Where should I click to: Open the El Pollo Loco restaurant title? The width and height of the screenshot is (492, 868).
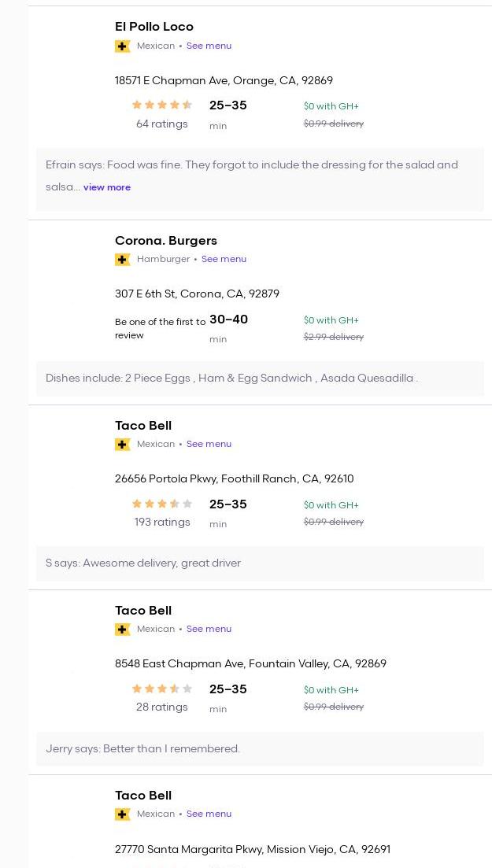point(154,27)
